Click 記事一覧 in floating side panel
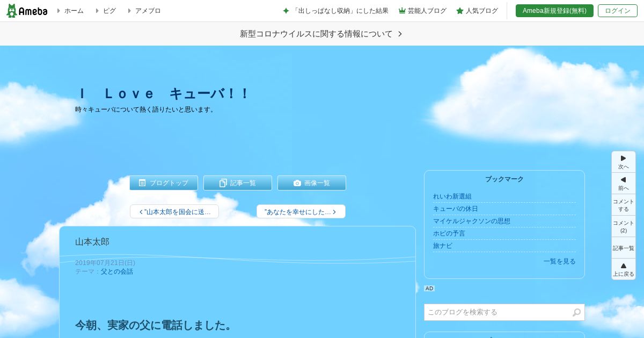Screen dimensions: 644x338 [x=624, y=248]
